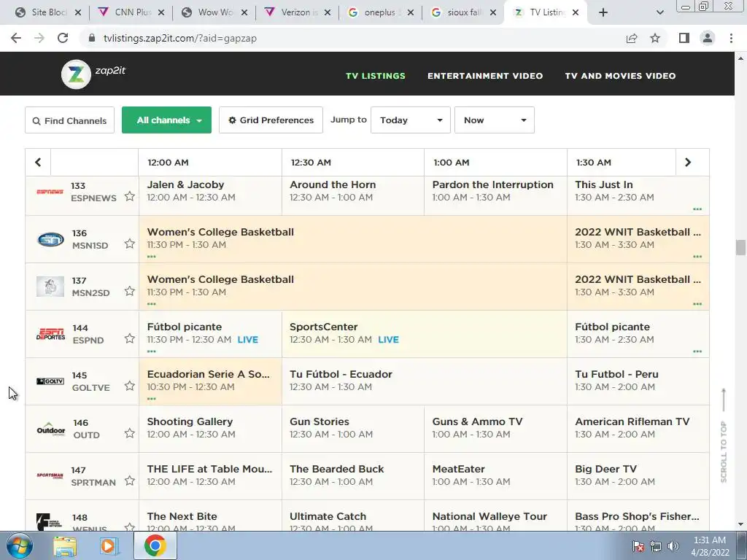
Task: Move grid to earlier times arrow
Action: [x=38, y=163]
